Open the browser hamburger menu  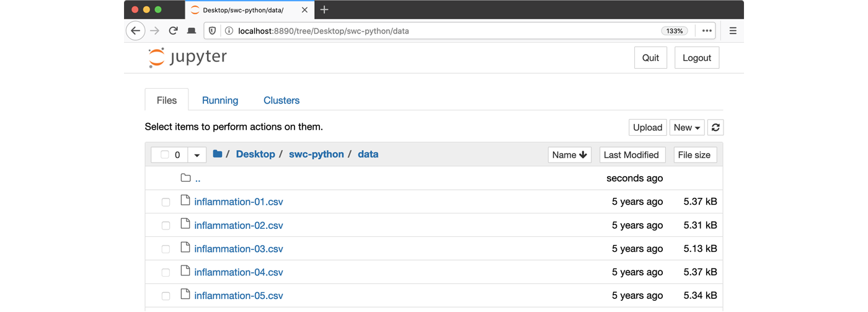click(x=733, y=31)
